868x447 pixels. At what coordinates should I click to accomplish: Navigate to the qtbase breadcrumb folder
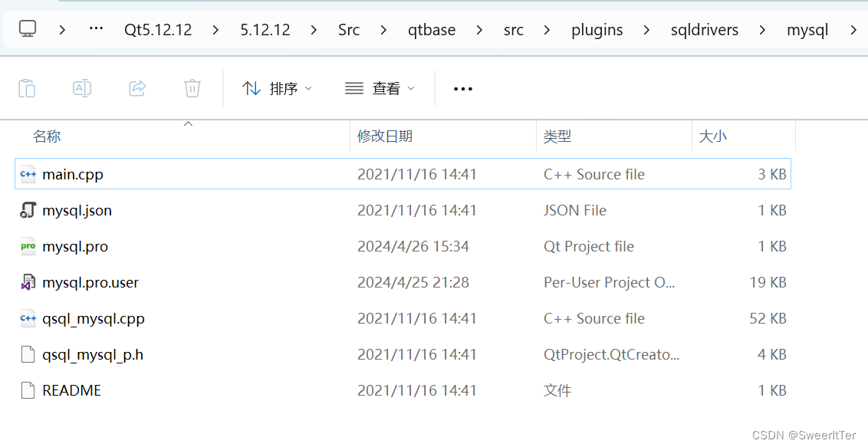[432, 29]
